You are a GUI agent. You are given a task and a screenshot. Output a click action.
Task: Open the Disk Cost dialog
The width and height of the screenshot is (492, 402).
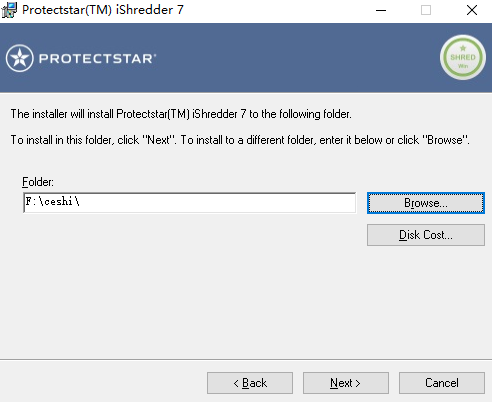click(x=426, y=235)
